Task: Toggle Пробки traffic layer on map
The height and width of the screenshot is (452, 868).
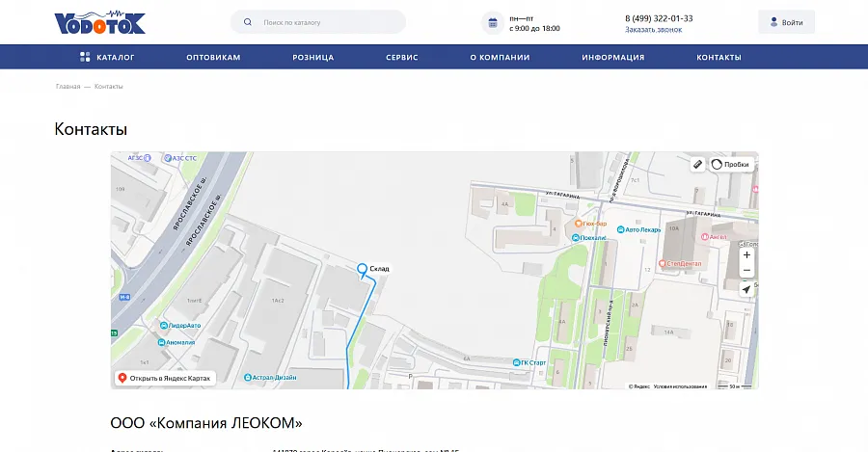Action: [731, 164]
